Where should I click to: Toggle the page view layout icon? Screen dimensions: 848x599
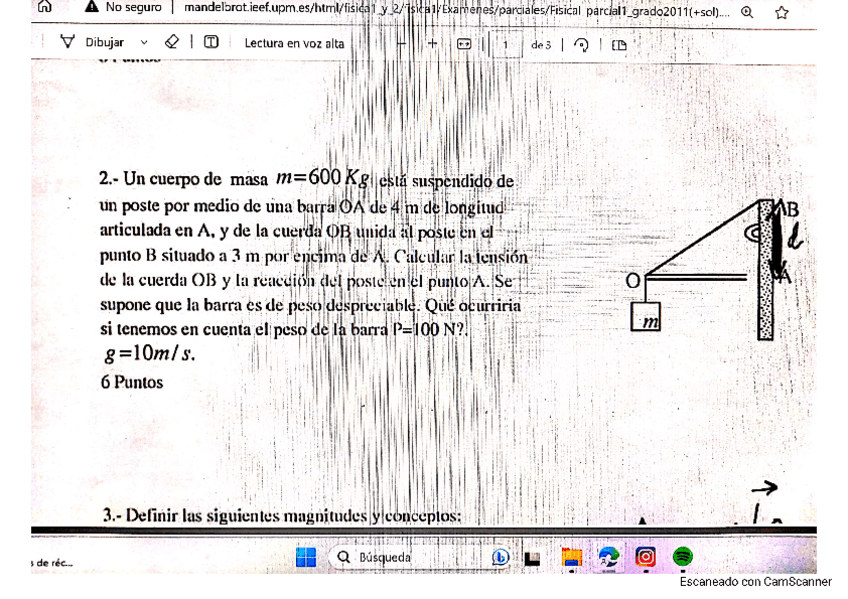tap(618, 44)
